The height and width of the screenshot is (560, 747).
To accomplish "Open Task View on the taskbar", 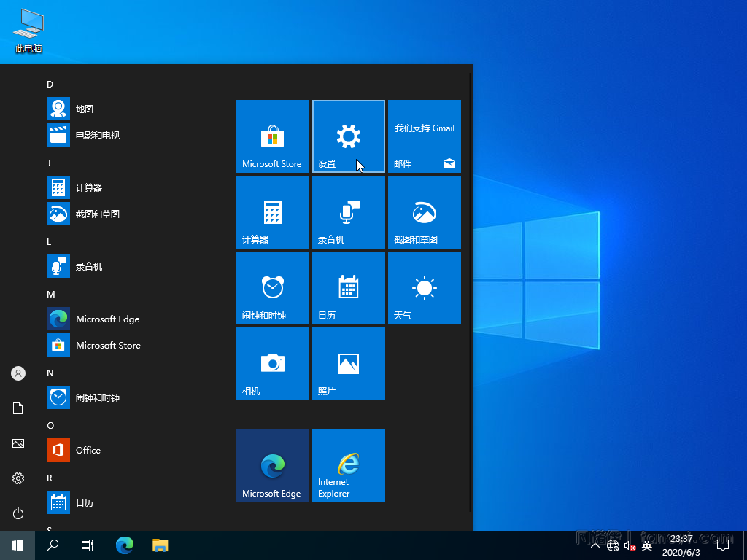I will [x=88, y=545].
